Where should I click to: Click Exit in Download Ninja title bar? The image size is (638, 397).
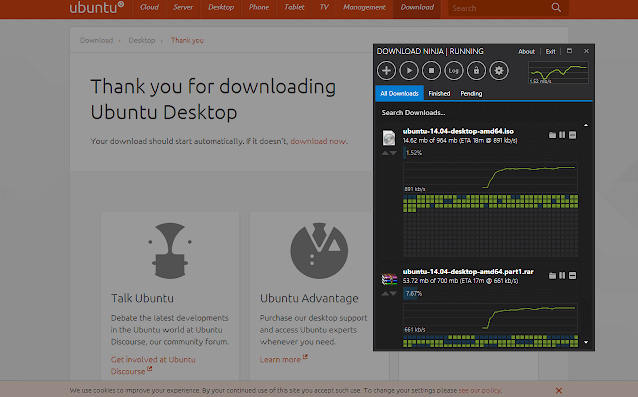pyautogui.click(x=550, y=52)
